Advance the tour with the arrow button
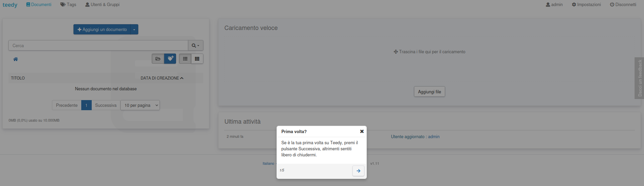Viewport: 644px width, 186px height. 358,171
